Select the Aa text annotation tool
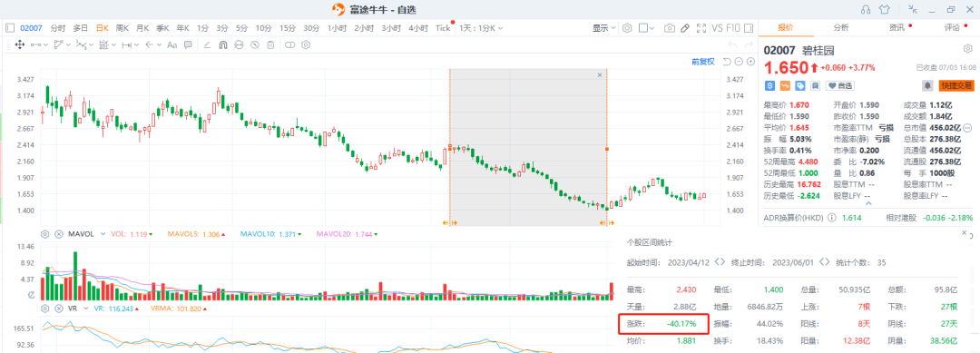The height and width of the screenshot is (353, 980). pyautogui.click(x=171, y=44)
